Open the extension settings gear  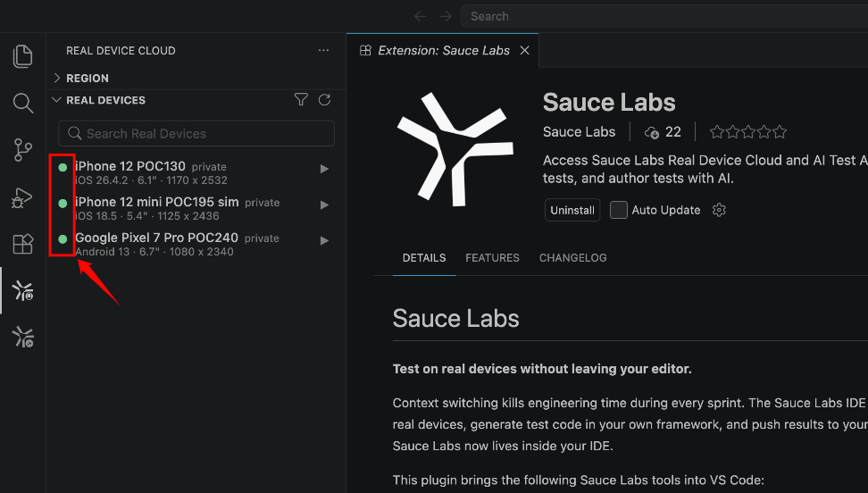[719, 210]
